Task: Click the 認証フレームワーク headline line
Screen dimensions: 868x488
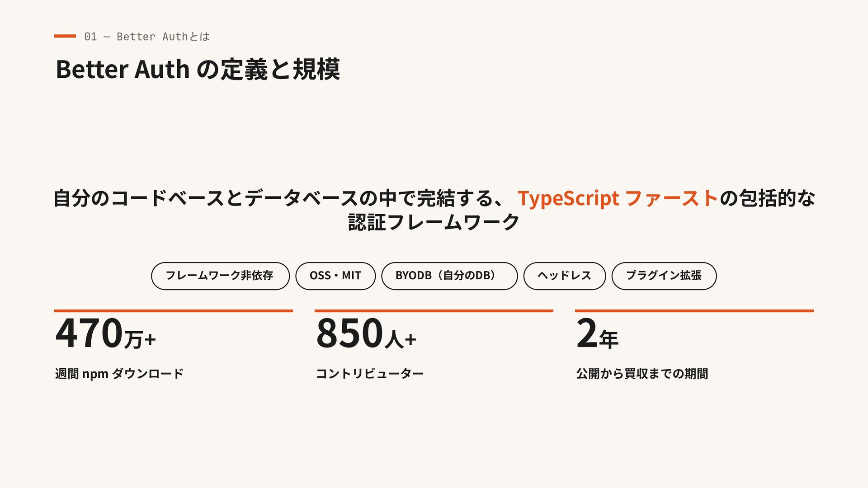Action: click(434, 222)
